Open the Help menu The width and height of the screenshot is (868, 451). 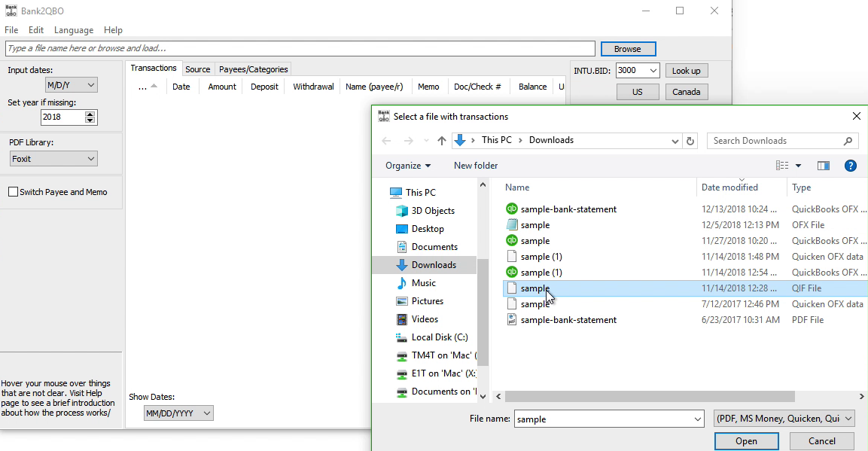pos(113,30)
